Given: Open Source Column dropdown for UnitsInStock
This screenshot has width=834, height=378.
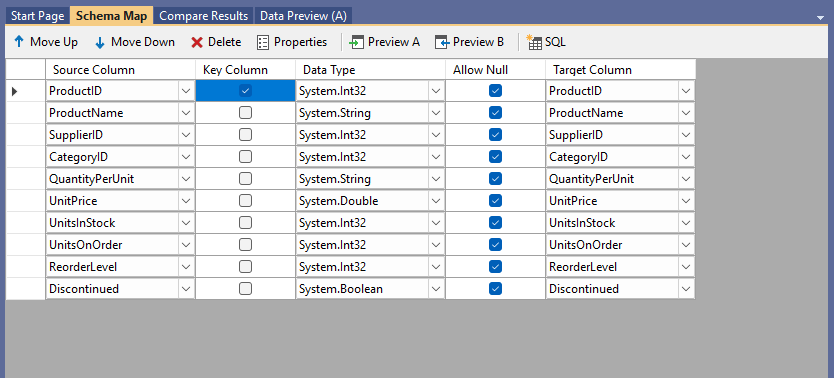Looking at the screenshot, I should 186,223.
